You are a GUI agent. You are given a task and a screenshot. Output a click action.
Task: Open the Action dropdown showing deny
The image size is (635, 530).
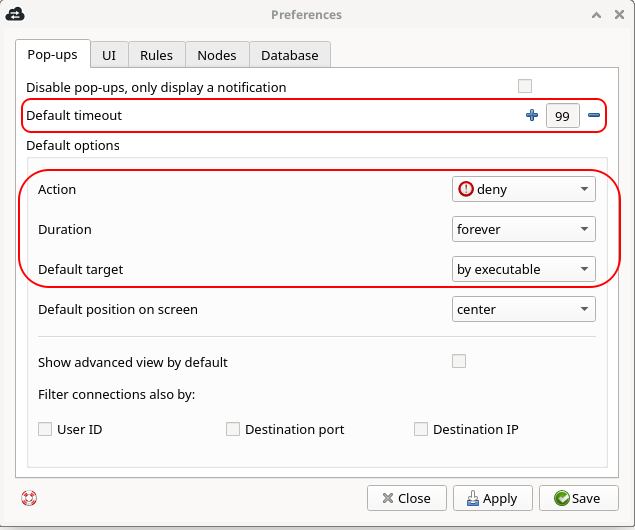point(524,189)
